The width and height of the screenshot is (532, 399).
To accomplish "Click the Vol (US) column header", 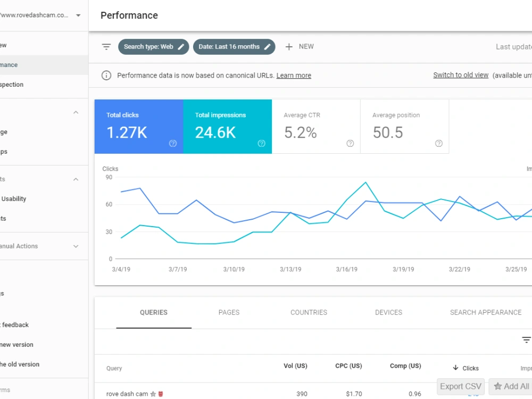I will point(295,366).
